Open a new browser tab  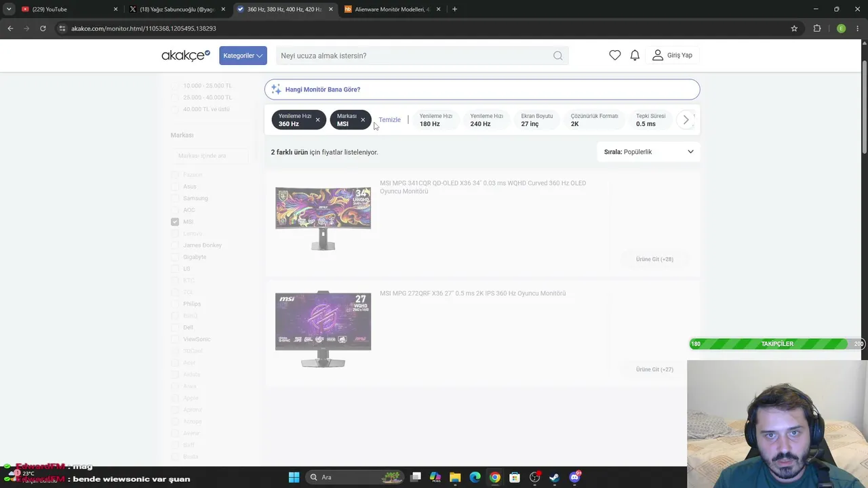point(454,9)
